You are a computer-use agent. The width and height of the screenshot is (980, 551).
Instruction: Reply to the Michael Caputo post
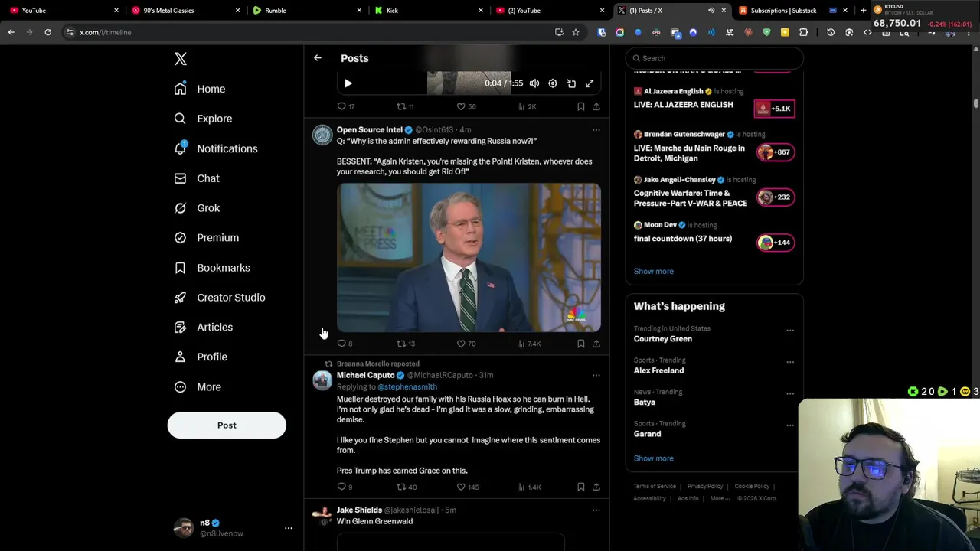pyautogui.click(x=345, y=487)
